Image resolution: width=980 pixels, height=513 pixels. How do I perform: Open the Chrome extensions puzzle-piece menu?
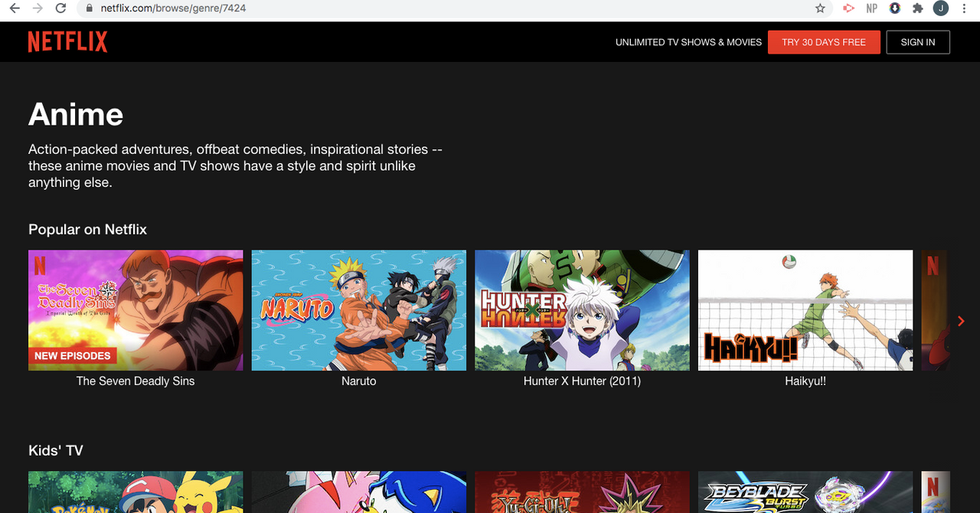918,8
